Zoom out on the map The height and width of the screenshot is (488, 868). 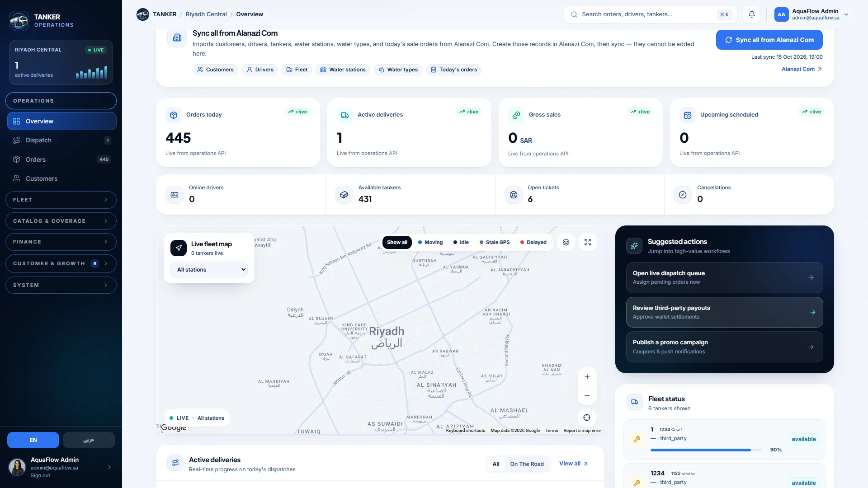[587, 395]
